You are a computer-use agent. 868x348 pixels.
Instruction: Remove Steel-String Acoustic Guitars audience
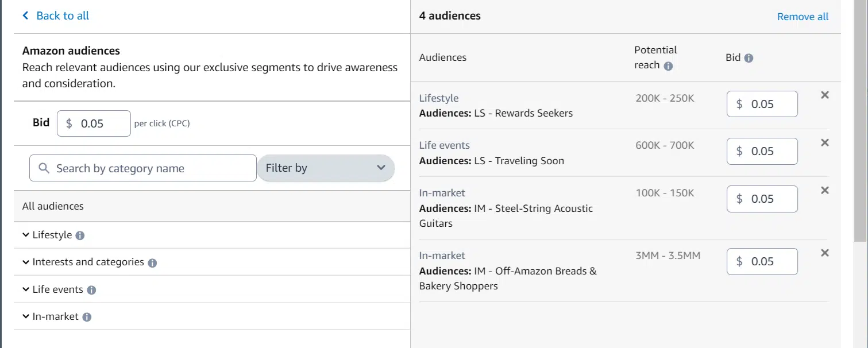click(825, 190)
